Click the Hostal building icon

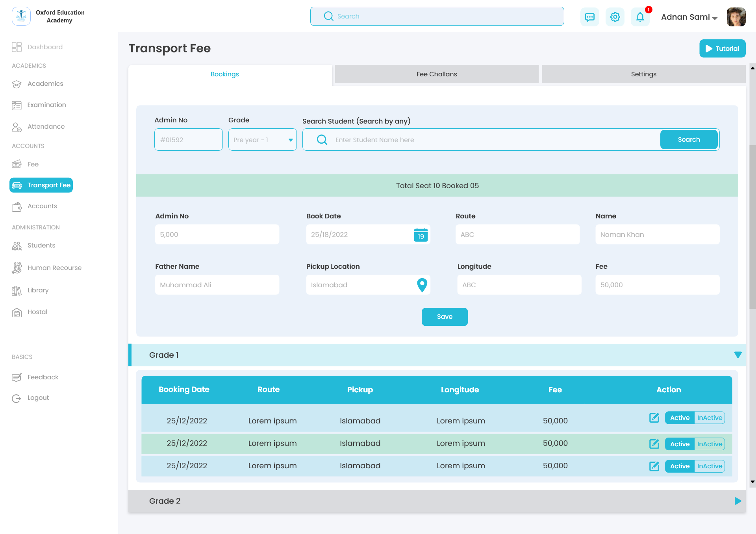[17, 312]
